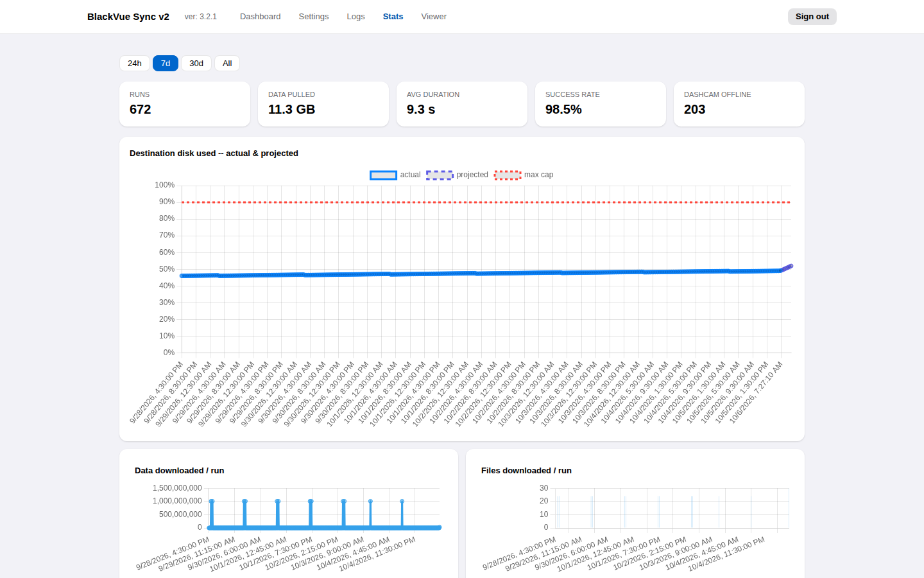Open the Dashboard page
The height and width of the screenshot is (578, 924).
(x=260, y=17)
